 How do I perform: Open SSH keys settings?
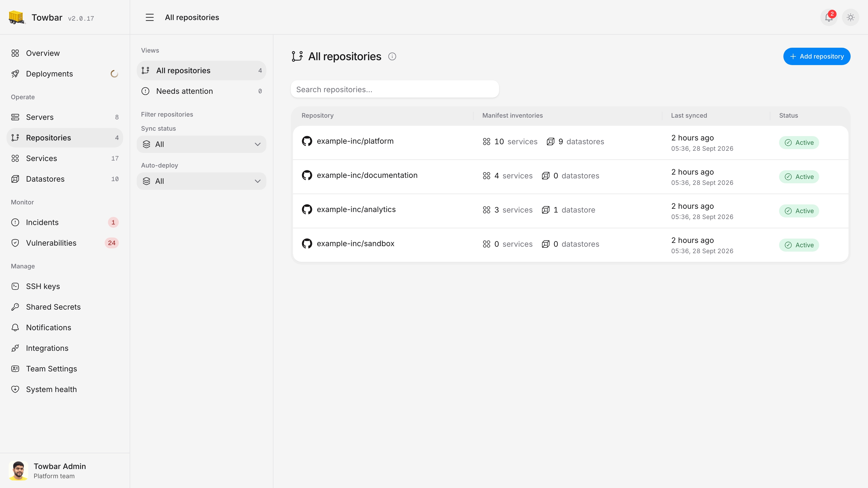(x=65, y=286)
